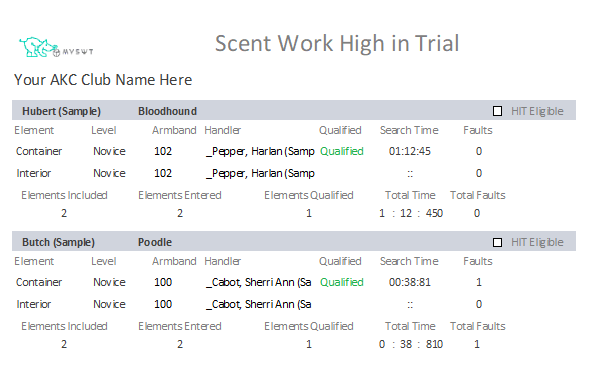Select Butch's green Qualified Container result
601x374 pixels.
342,282
